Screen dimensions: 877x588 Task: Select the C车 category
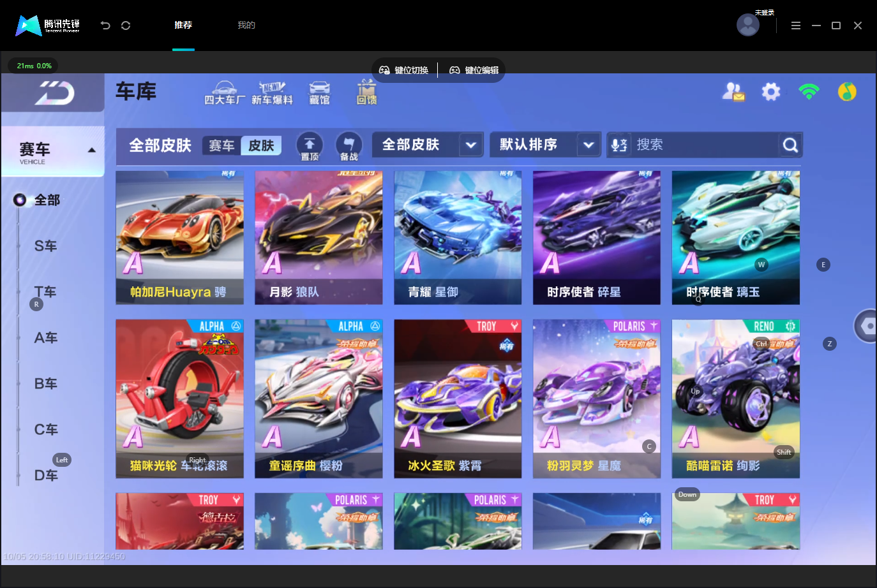coord(45,430)
